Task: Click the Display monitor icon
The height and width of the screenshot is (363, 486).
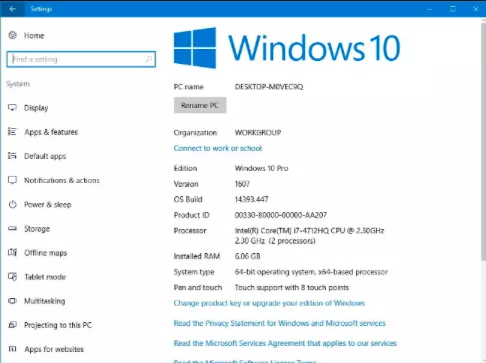Action: 12,108
